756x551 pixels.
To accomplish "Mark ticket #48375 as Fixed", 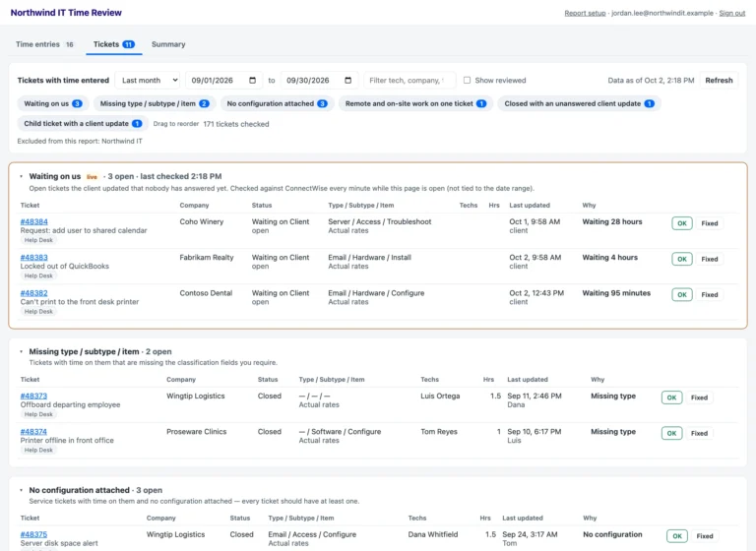I will [x=705, y=536].
